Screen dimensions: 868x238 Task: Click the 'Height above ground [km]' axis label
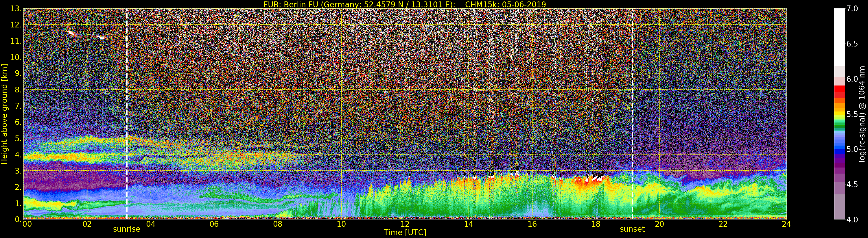click(x=4, y=114)
